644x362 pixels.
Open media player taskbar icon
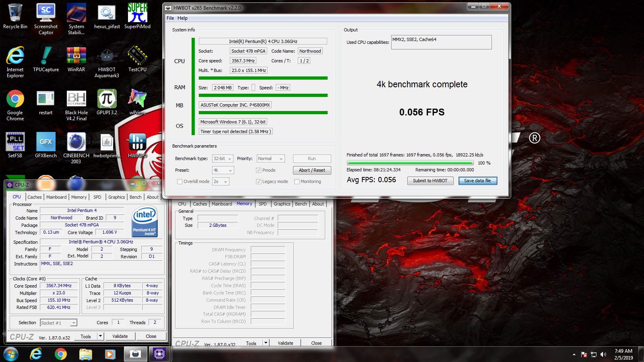pyautogui.click(x=110, y=354)
